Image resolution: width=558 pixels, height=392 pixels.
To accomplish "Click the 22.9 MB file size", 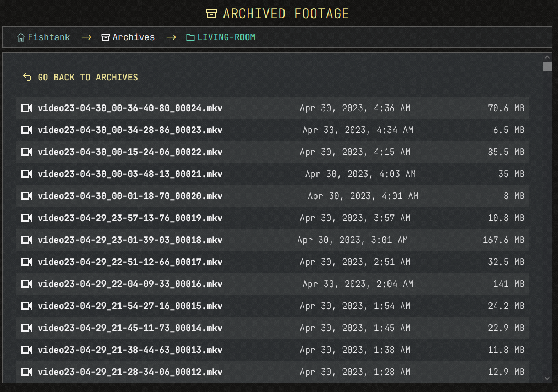I will (506, 328).
